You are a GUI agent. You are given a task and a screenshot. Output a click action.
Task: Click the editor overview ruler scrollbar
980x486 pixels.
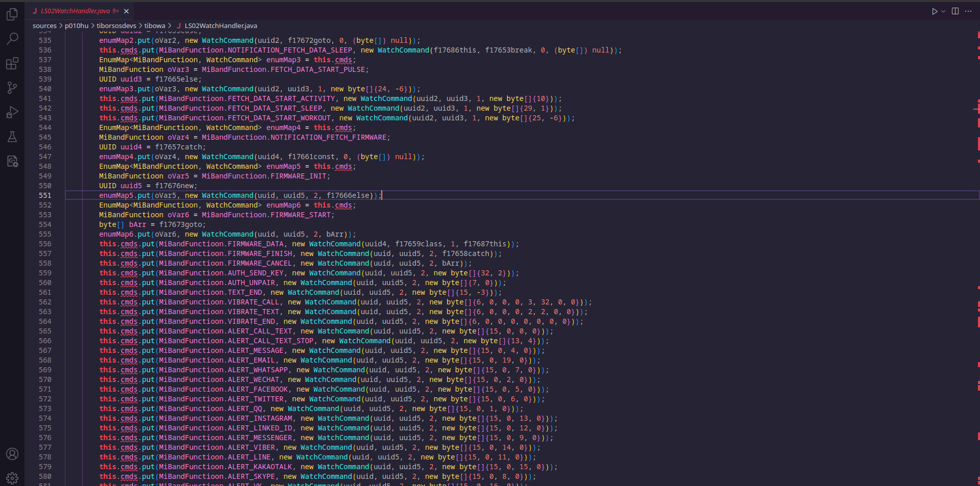coord(976,258)
